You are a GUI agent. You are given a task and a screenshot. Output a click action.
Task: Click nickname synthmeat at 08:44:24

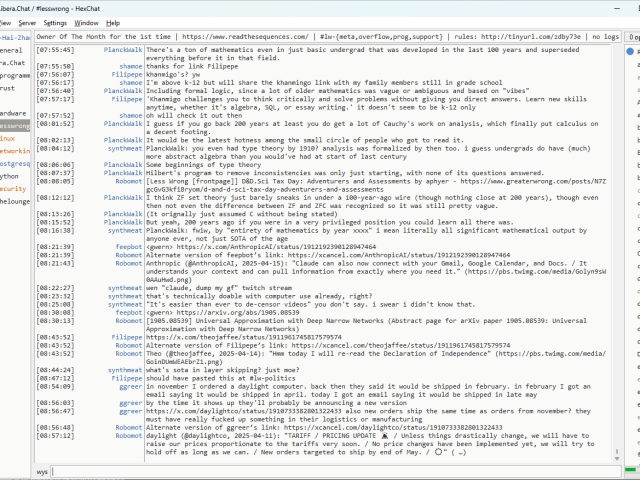click(x=125, y=370)
